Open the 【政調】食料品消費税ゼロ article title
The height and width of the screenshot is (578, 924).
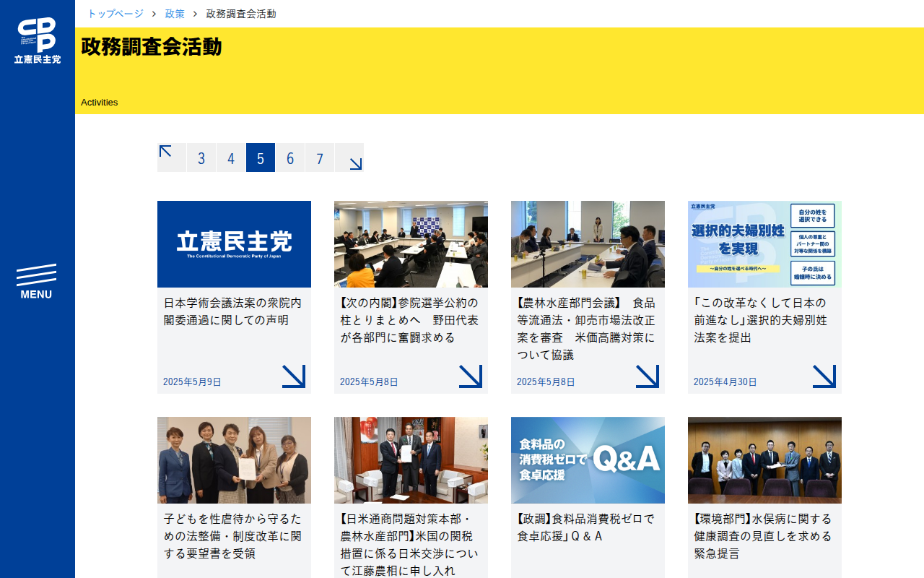click(585, 527)
